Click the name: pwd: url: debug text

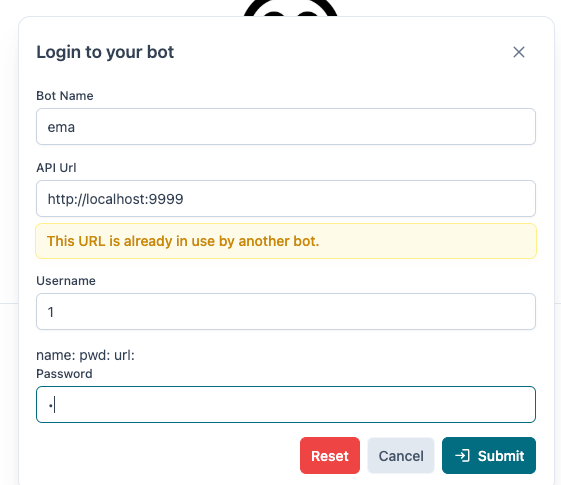tap(86, 355)
